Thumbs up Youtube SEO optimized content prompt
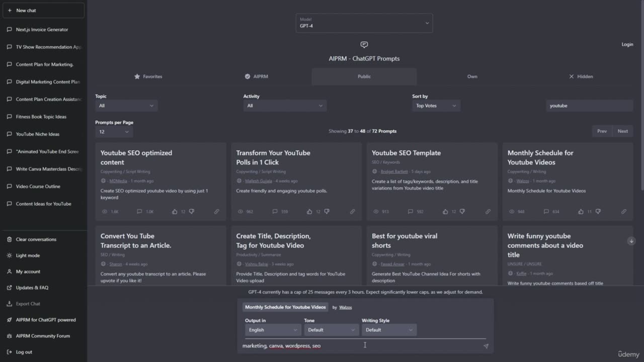The height and width of the screenshot is (362, 644). (175, 212)
